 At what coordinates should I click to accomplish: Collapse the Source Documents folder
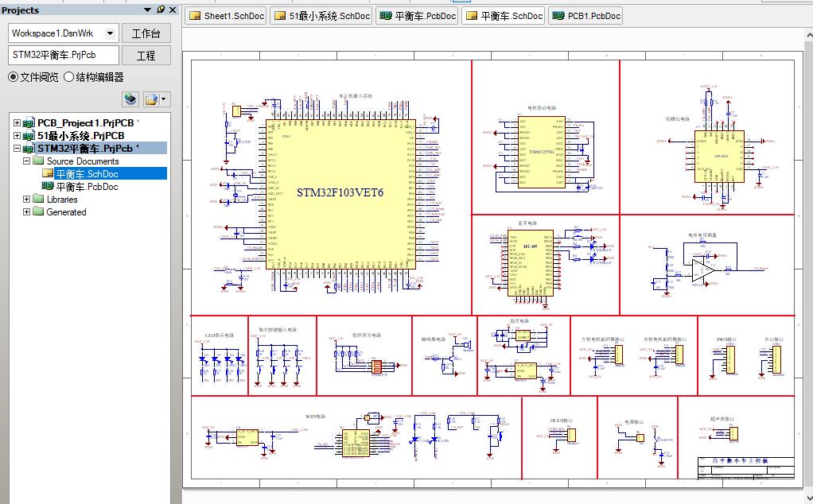pos(26,161)
